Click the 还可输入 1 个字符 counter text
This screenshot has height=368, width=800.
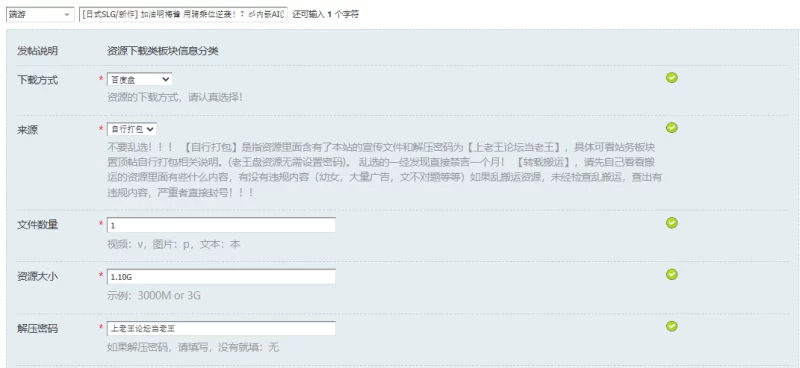pos(326,14)
